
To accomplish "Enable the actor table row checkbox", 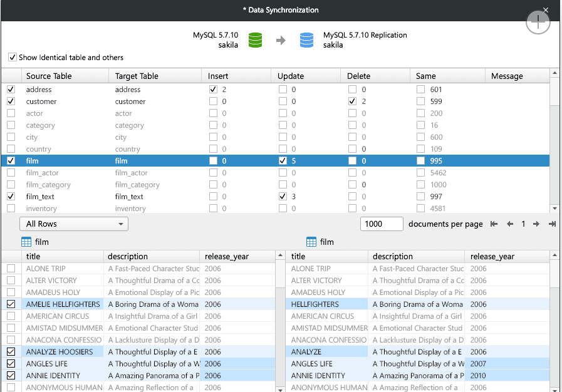I will (11, 113).
